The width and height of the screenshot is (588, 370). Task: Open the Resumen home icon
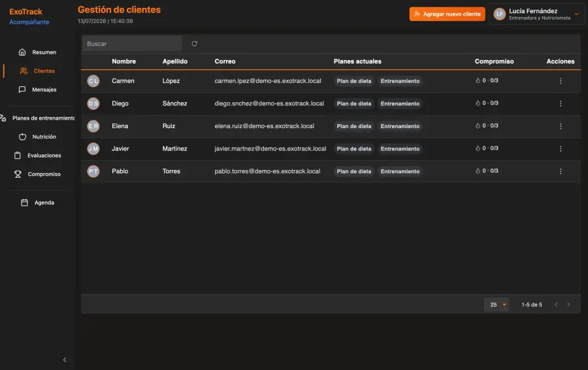(22, 52)
